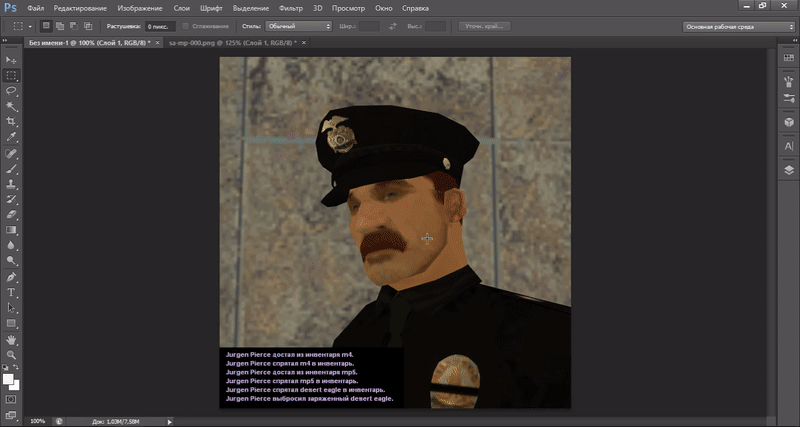Image resolution: width=800 pixels, height=427 pixels.
Task: Swap foreground and background colors
Action: (x=16, y=367)
